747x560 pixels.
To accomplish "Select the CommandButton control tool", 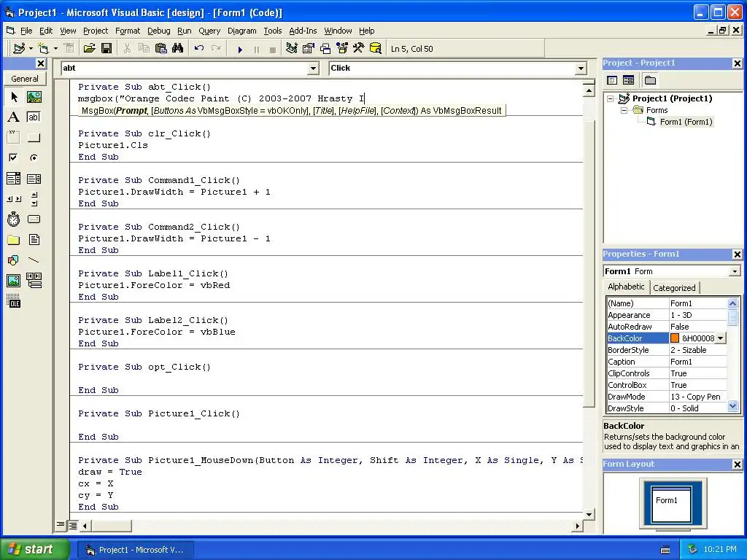I will click(x=34, y=138).
